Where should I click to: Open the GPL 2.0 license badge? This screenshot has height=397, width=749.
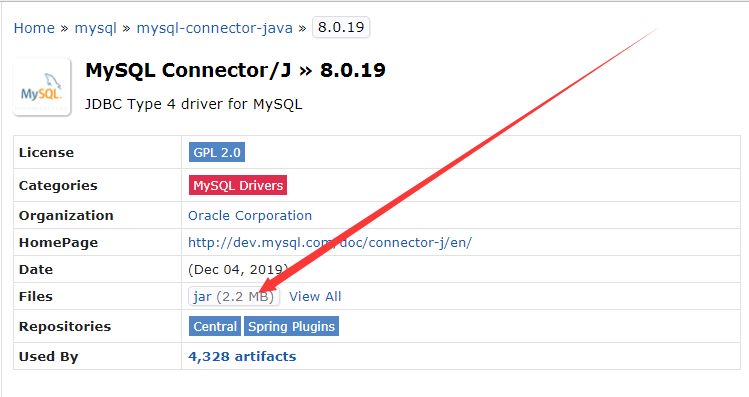click(x=217, y=152)
